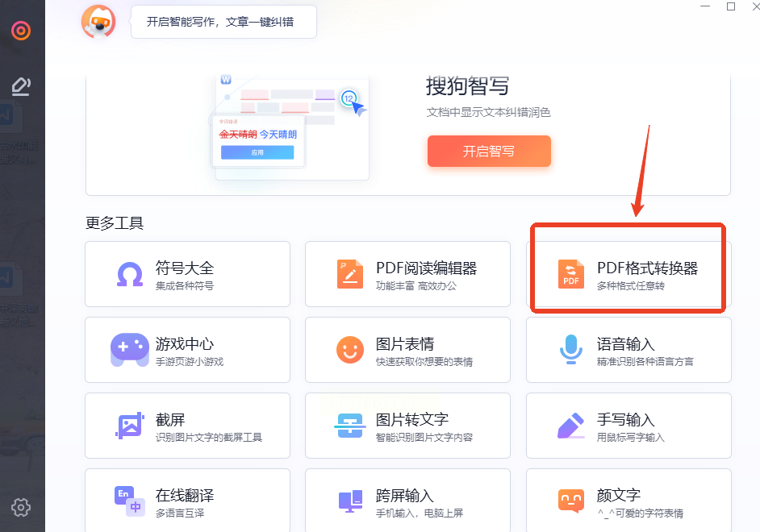Image resolution: width=760 pixels, height=532 pixels.
Task: Click the 图片转文字 scanner icon
Action: [350, 426]
